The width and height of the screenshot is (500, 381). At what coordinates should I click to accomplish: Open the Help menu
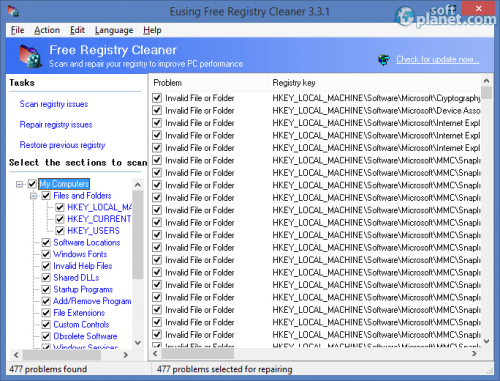152,30
